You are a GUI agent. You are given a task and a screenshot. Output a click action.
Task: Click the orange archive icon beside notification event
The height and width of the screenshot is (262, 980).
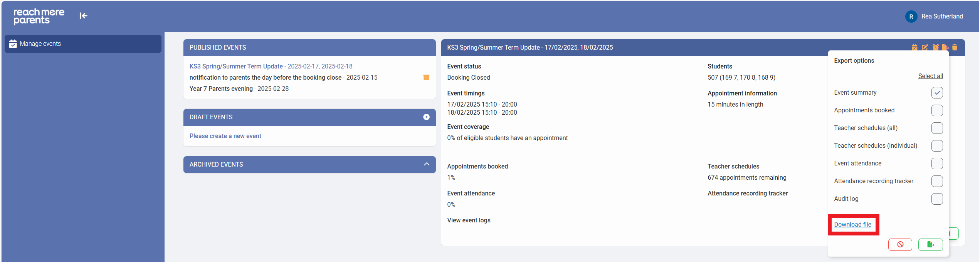(426, 77)
